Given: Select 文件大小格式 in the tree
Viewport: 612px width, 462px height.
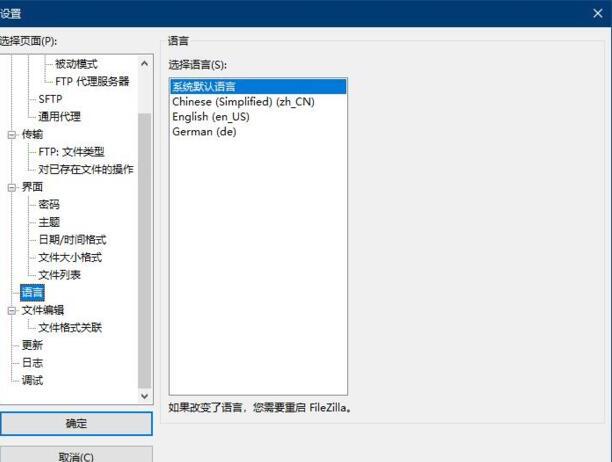Looking at the screenshot, I should [x=70, y=257].
